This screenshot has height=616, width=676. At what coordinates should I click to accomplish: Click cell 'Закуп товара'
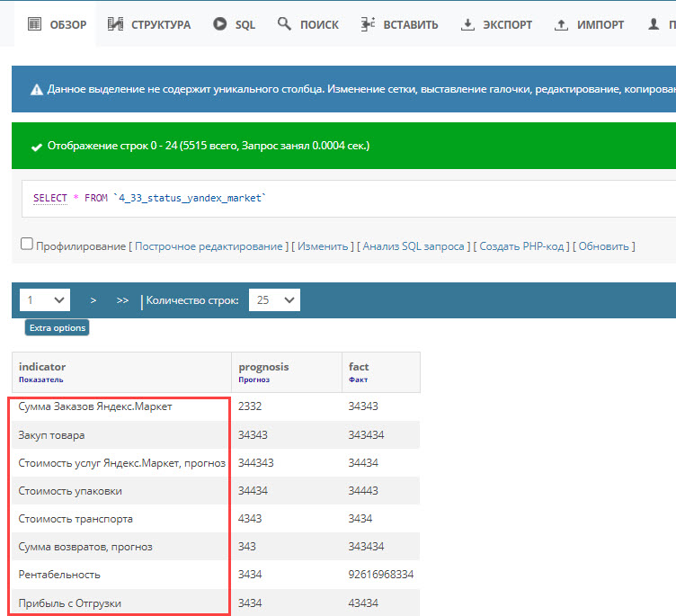[x=51, y=435]
